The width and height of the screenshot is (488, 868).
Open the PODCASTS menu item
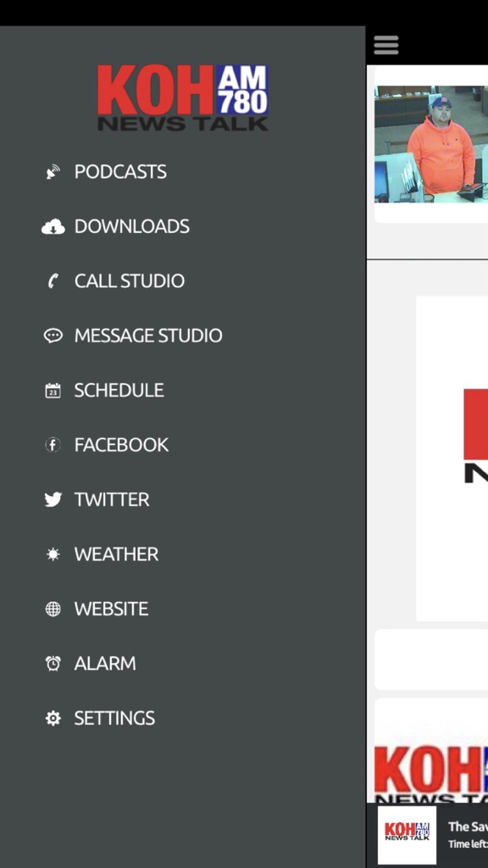120,172
